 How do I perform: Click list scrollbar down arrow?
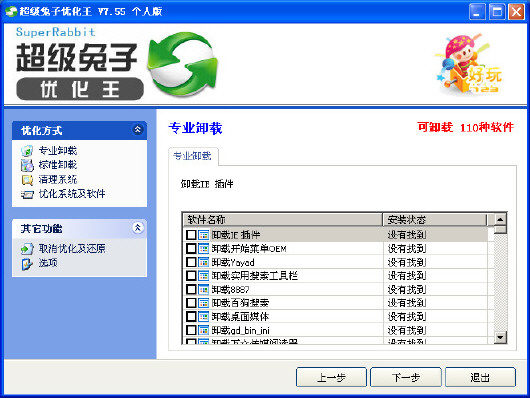click(500, 337)
